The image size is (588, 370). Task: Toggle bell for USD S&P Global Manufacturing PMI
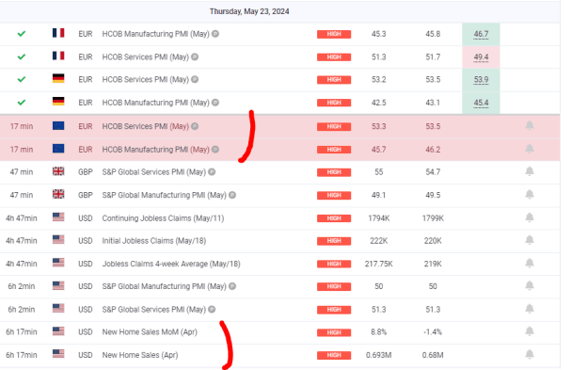(529, 286)
